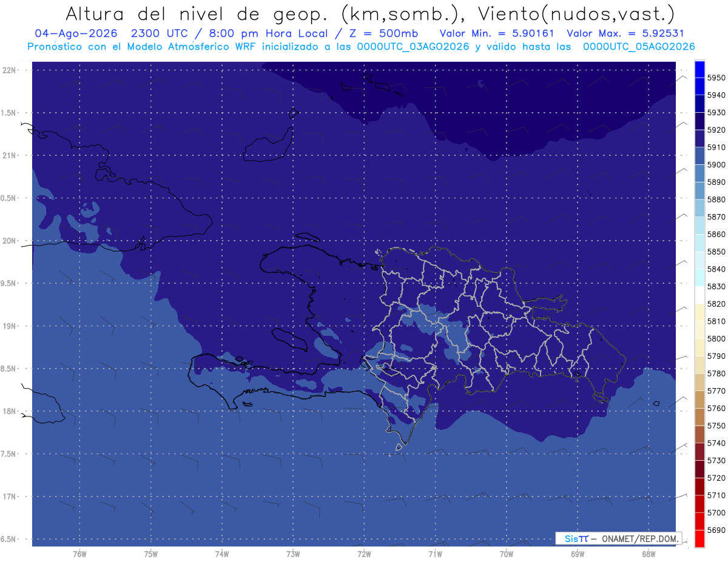This screenshot has width=728, height=562.
Task: Click the '5910' colorbar label
Action: pos(716,147)
